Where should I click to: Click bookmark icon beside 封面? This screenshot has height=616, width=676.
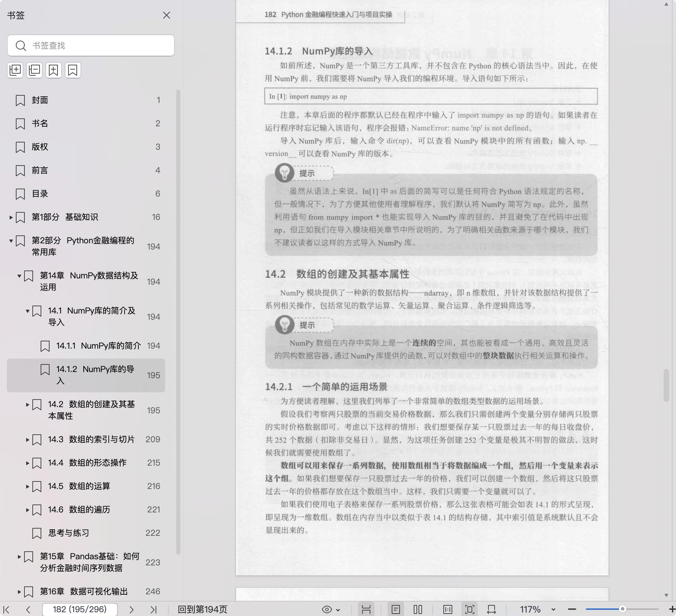20,100
